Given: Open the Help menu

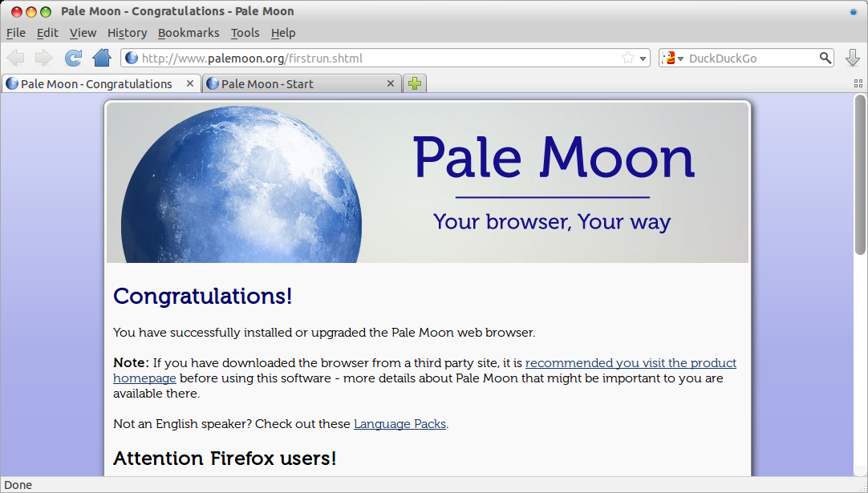Looking at the screenshot, I should pyautogui.click(x=283, y=33).
